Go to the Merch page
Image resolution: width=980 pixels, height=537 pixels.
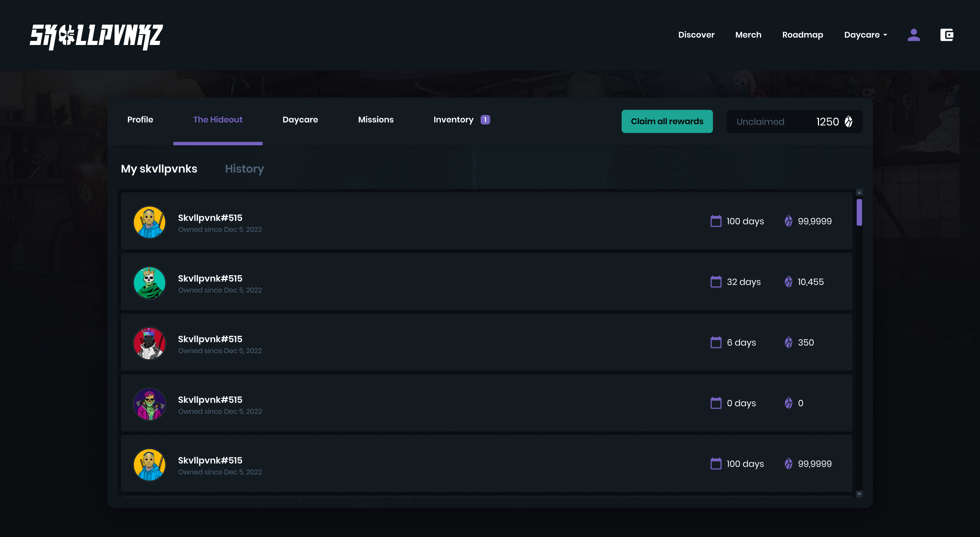tap(748, 35)
